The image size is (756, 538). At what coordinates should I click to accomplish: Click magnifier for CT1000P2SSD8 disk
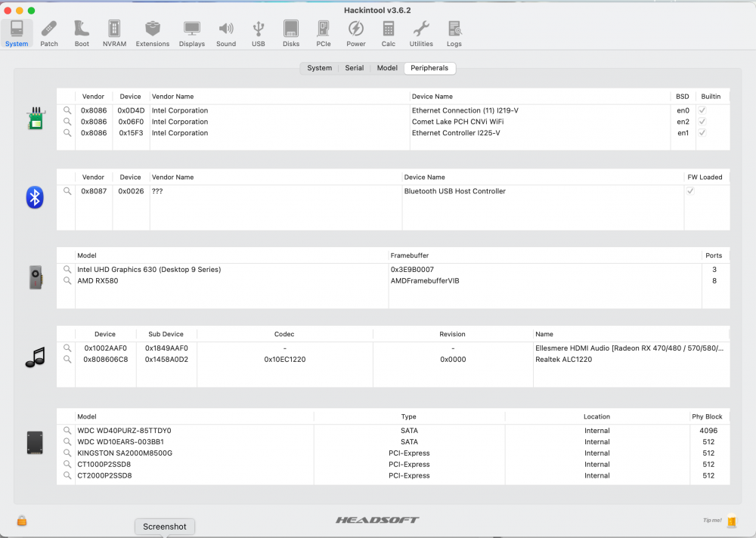[67, 464]
